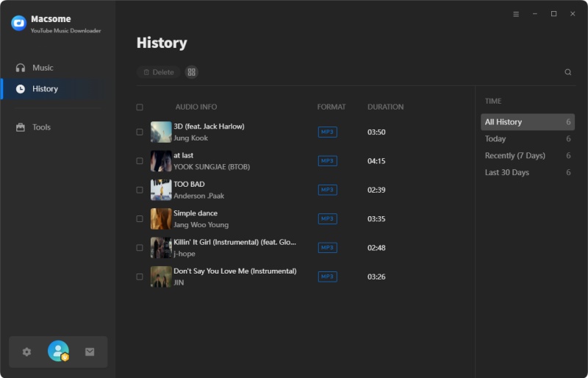This screenshot has width=588, height=378.
Task: Click Don't Say You Love Me (Instrumental) title
Action: click(x=234, y=271)
